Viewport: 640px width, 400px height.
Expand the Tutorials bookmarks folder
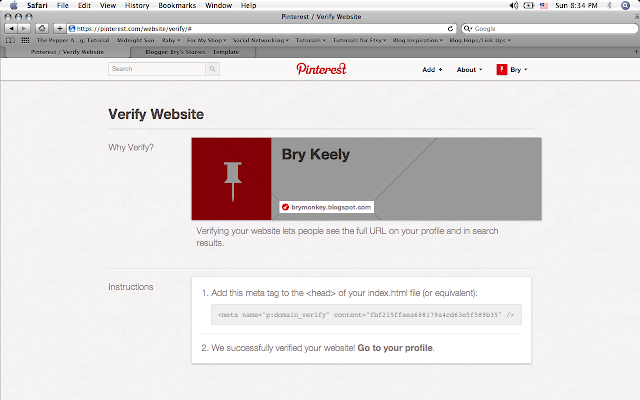[x=311, y=40]
